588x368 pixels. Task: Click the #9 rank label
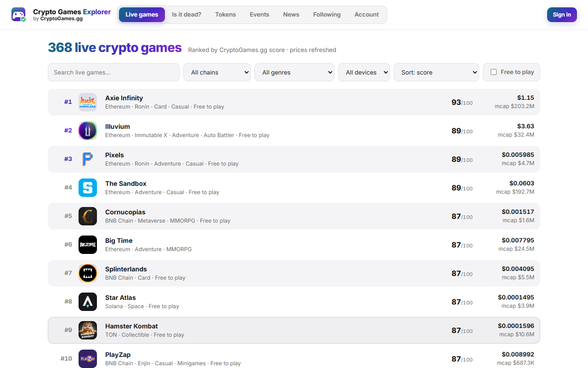click(x=68, y=330)
